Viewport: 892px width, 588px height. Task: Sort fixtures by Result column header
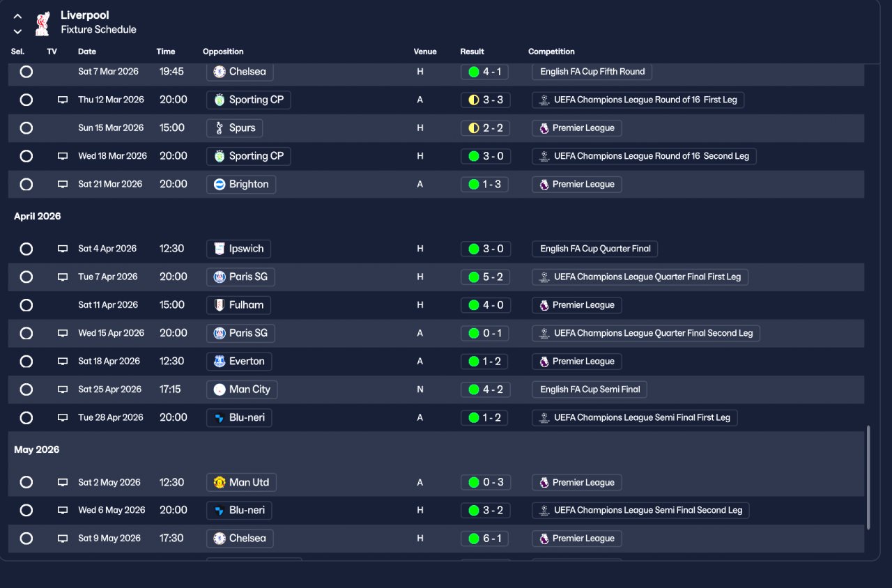click(x=472, y=52)
